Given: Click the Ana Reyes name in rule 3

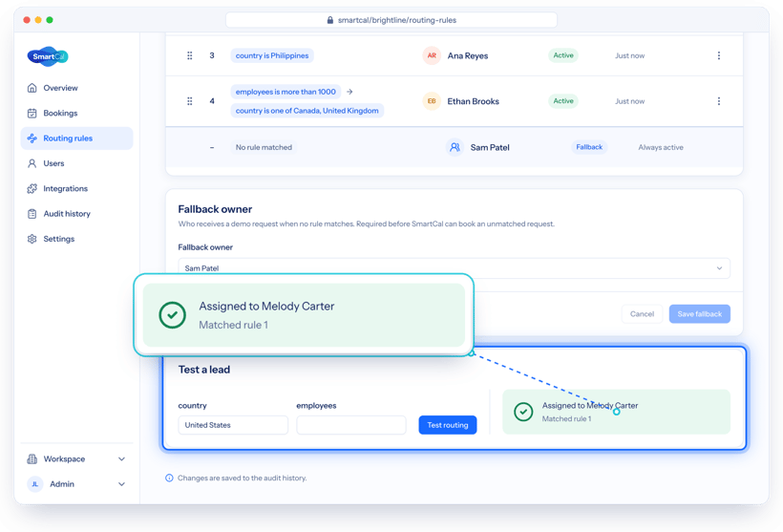Looking at the screenshot, I should 468,56.
